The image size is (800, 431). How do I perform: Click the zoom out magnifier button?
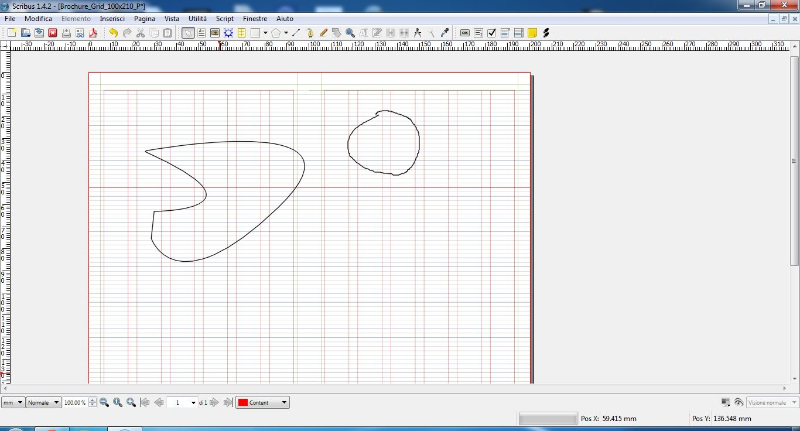pyautogui.click(x=104, y=402)
